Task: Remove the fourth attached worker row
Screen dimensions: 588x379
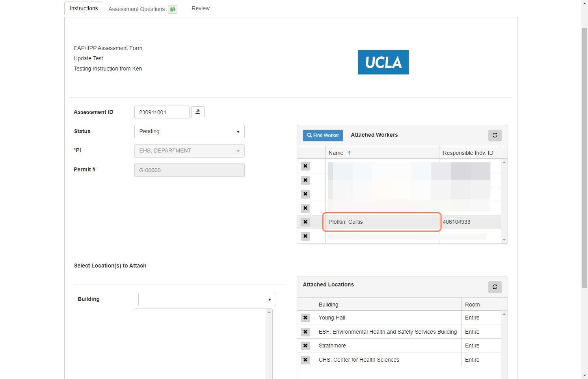Action: click(x=305, y=208)
